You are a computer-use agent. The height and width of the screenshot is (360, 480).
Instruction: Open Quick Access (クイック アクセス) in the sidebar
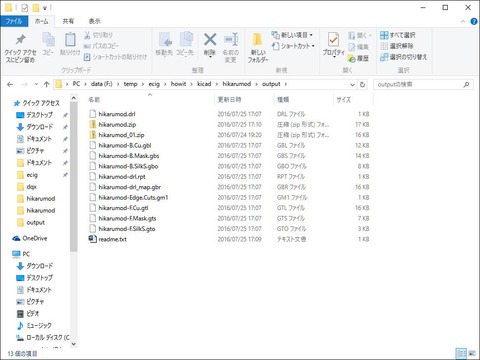coord(37,103)
